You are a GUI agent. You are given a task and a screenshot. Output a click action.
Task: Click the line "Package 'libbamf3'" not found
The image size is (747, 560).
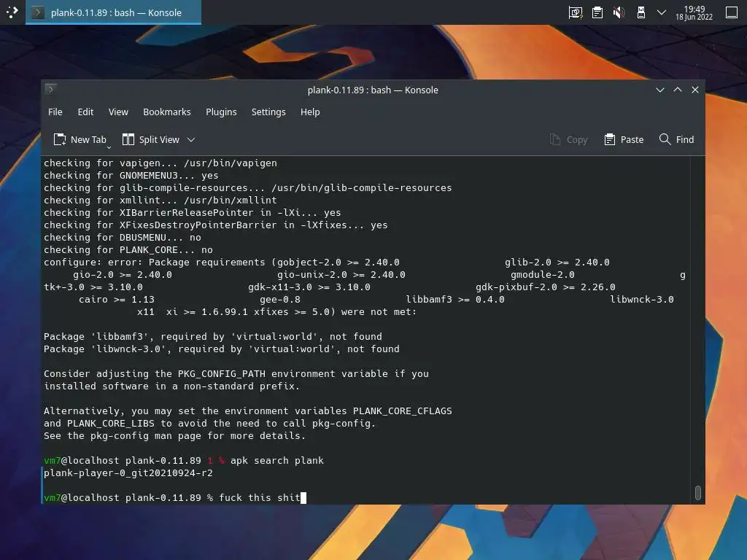click(213, 337)
